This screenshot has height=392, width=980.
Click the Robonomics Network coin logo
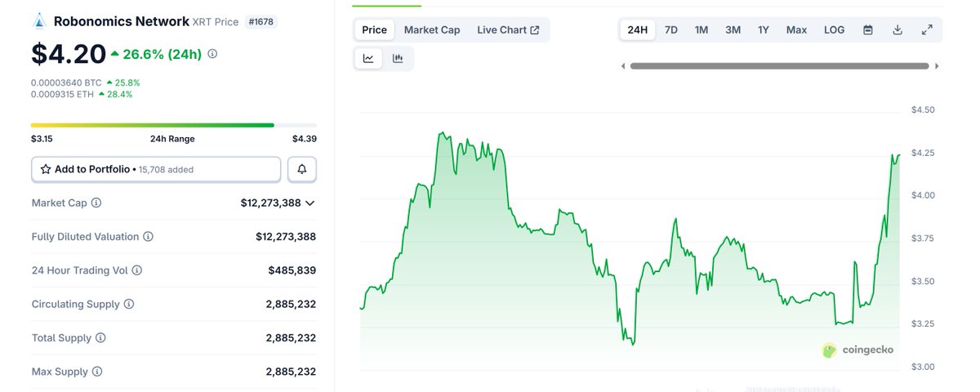(39, 22)
